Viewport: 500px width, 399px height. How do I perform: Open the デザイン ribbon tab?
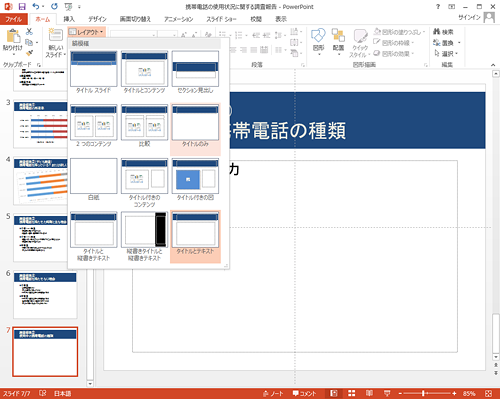[x=97, y=19]
